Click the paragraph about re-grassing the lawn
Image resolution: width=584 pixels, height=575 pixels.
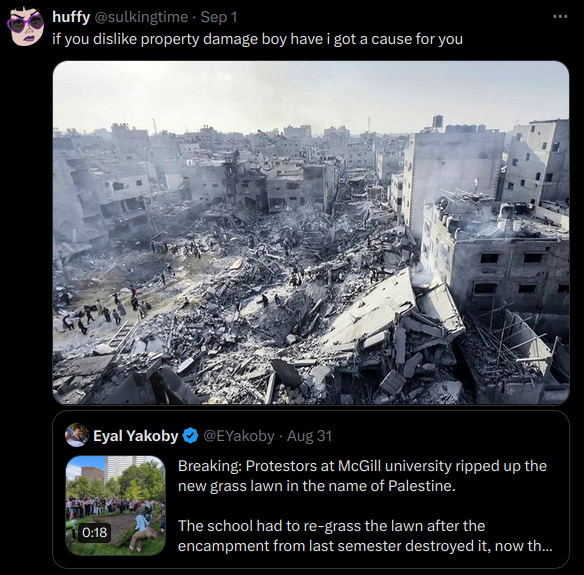(365, 536)
